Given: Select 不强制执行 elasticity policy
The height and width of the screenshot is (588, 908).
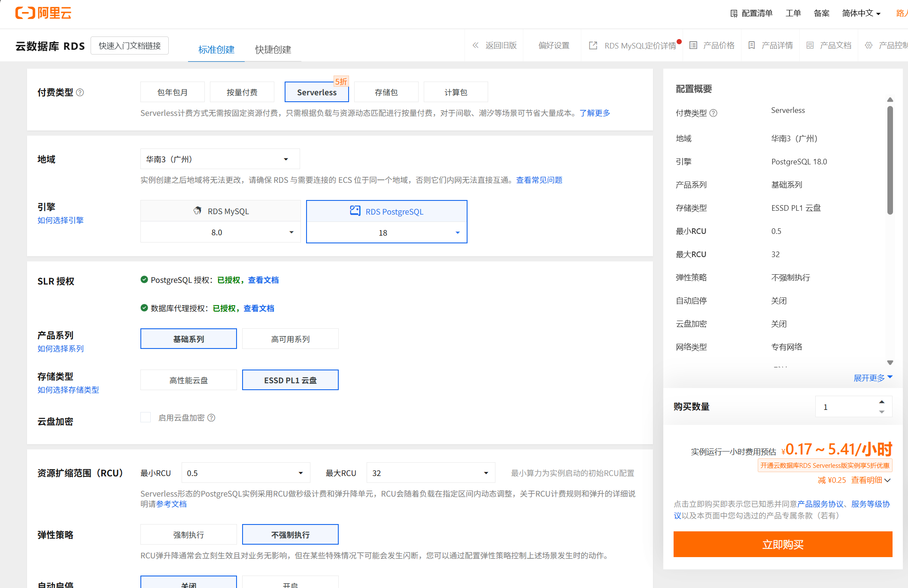Looking at the screenshot, I should (290, 534).
